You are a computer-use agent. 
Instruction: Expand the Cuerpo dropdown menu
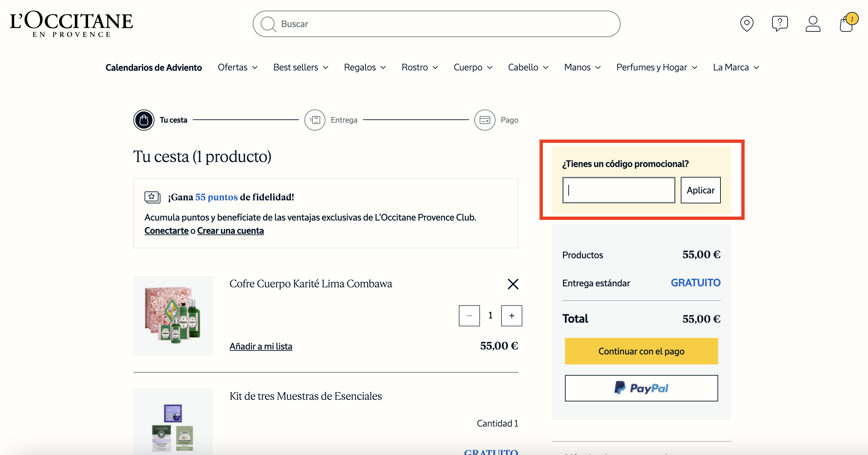click(x=473, y=67)
